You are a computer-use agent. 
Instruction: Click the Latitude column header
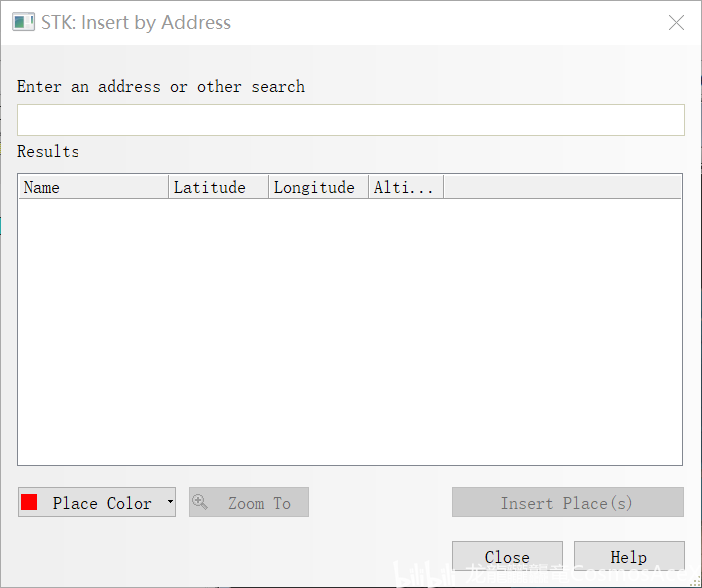click(x=218, y=187)
